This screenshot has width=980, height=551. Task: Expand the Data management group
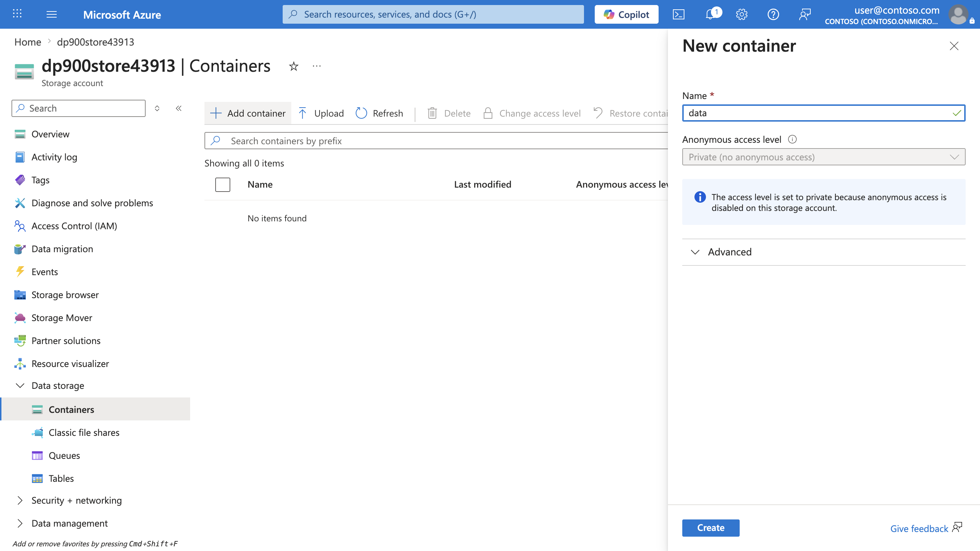click(20, 524)
